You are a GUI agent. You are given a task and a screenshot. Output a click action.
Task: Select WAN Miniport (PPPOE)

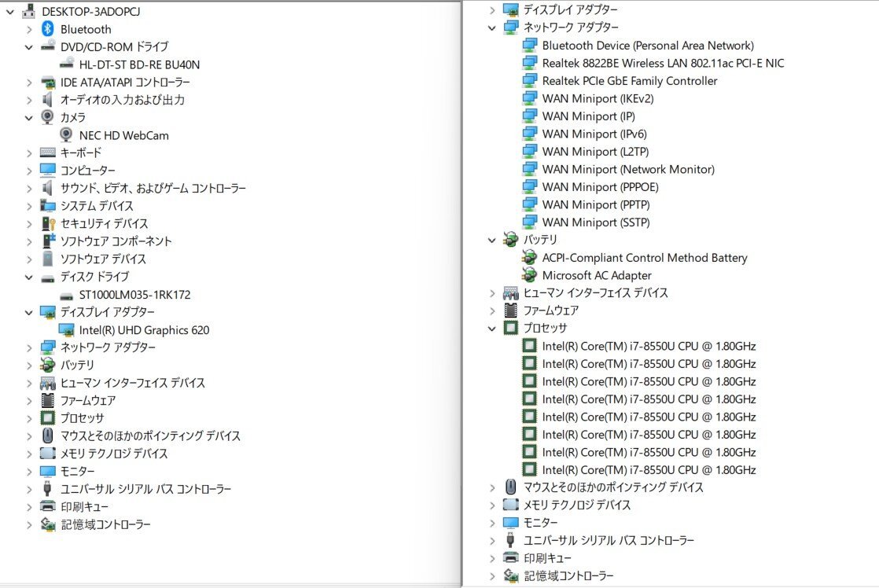coord(601,186)
